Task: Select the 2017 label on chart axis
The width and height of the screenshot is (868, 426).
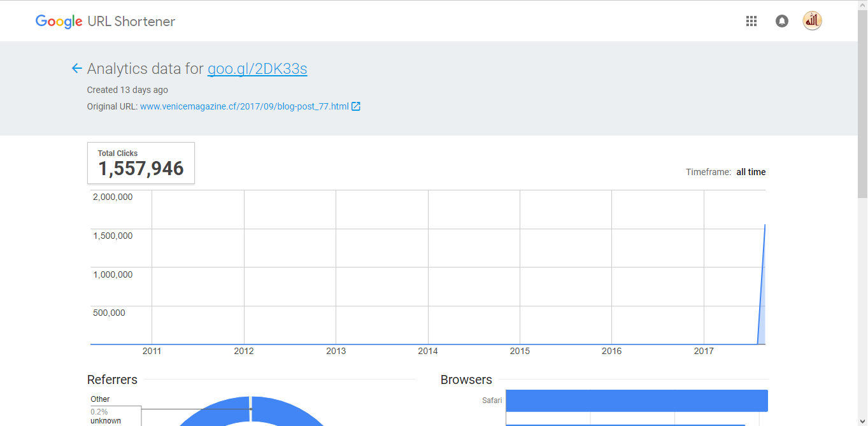Action: (704, 351)
